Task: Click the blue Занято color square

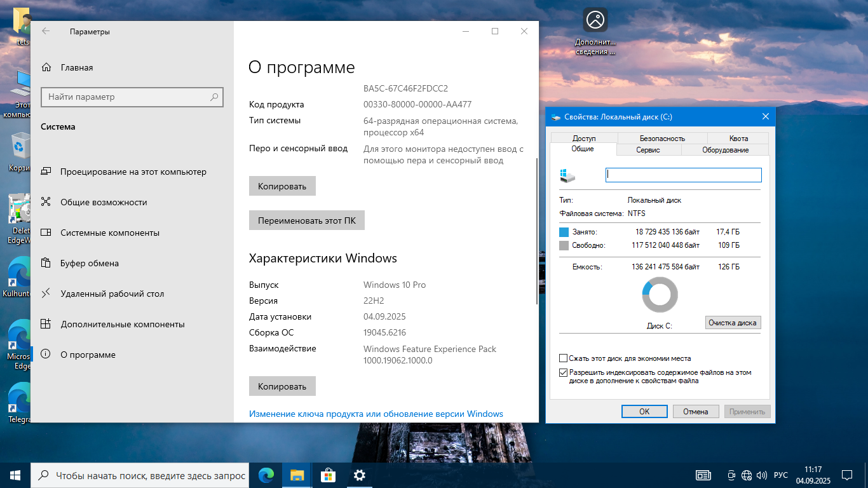Action: coord(564,232)
